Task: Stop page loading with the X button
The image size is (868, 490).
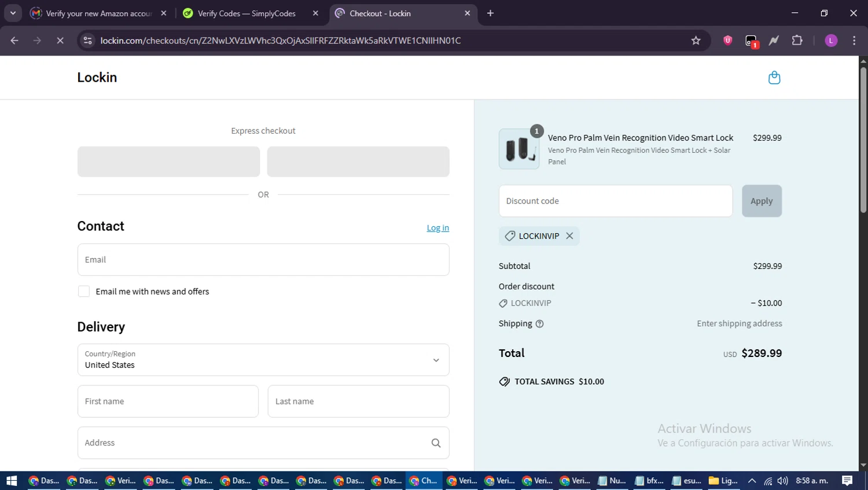Action: [60, 40]
